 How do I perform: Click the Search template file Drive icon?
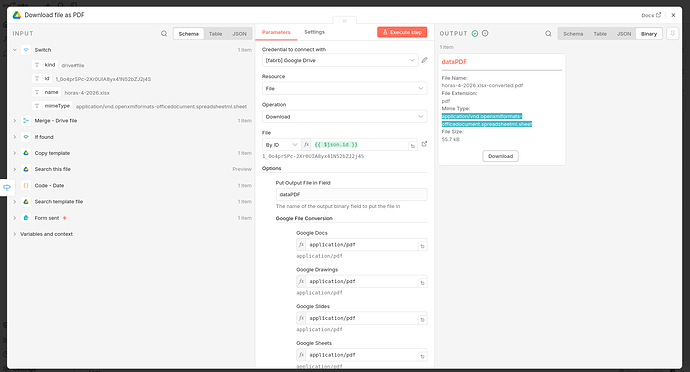point(26,202)
